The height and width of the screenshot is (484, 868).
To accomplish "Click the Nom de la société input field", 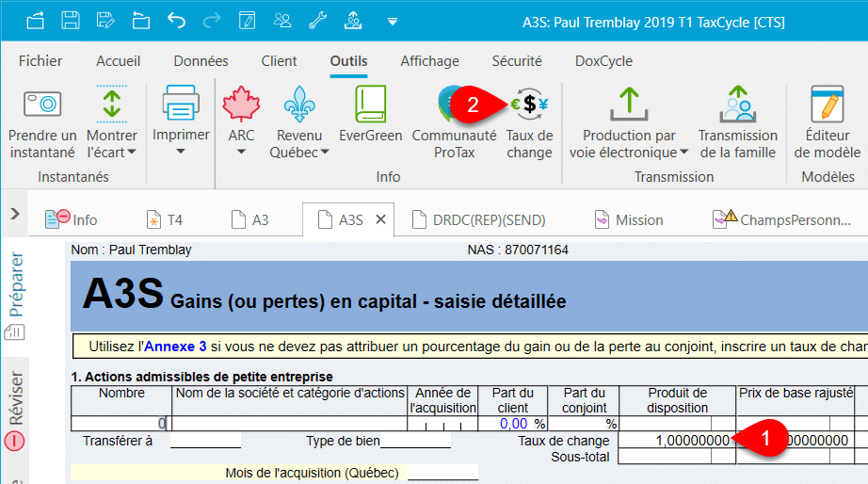I will click(290, 424).
